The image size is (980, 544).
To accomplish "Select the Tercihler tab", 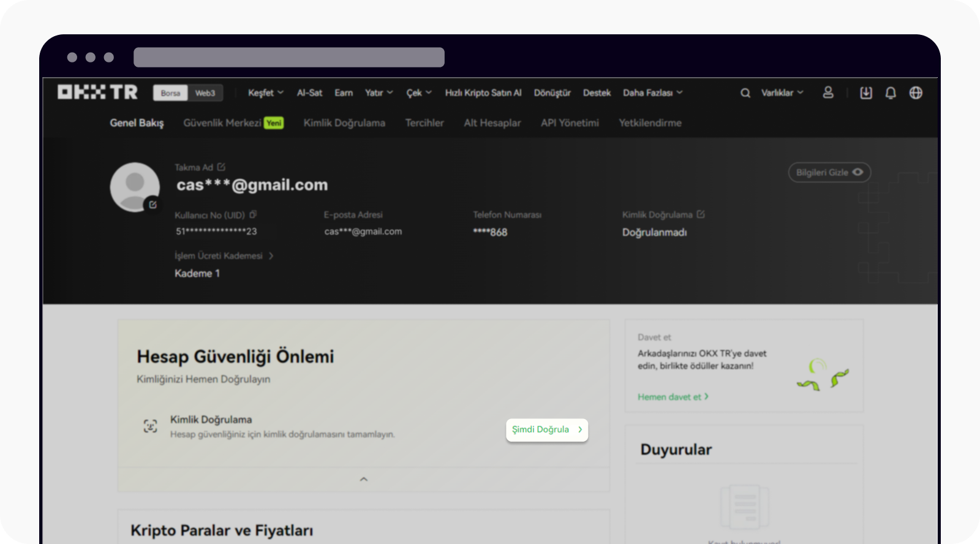I will 424,123.
